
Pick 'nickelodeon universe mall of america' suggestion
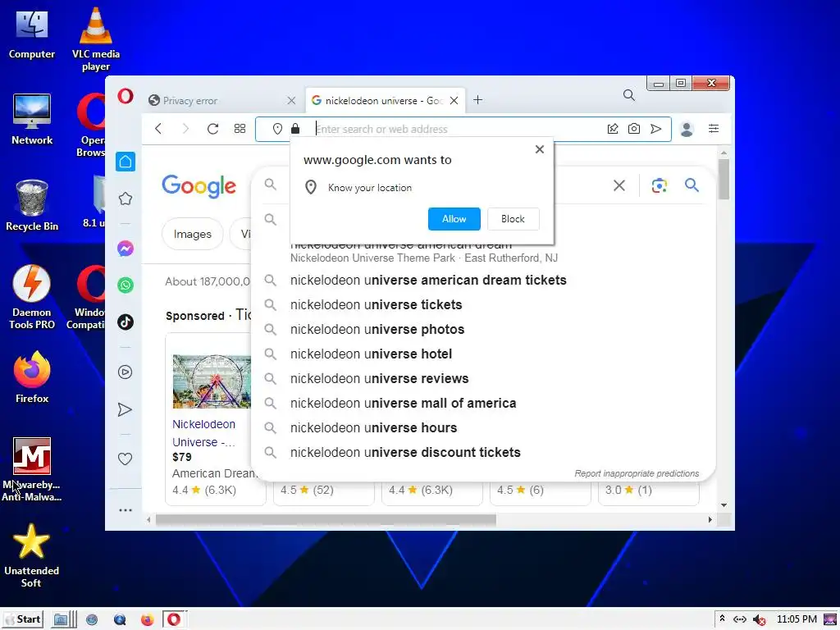(482, 404)
